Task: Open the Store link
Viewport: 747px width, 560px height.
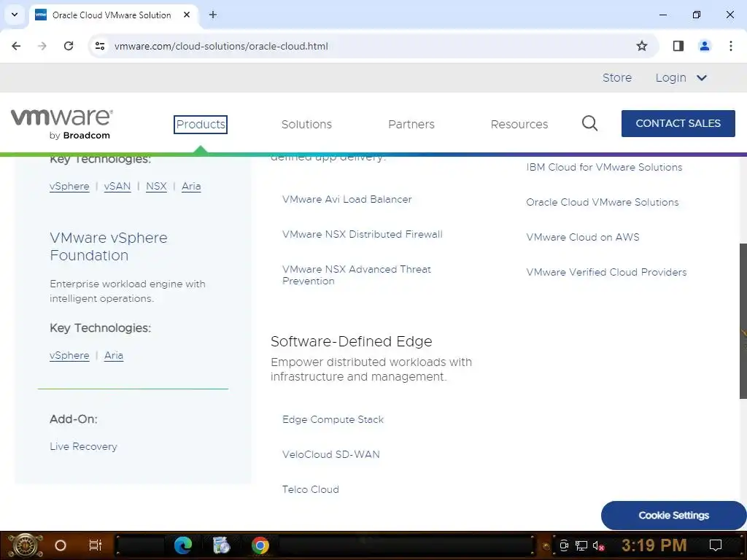Action: click(617, 77)
